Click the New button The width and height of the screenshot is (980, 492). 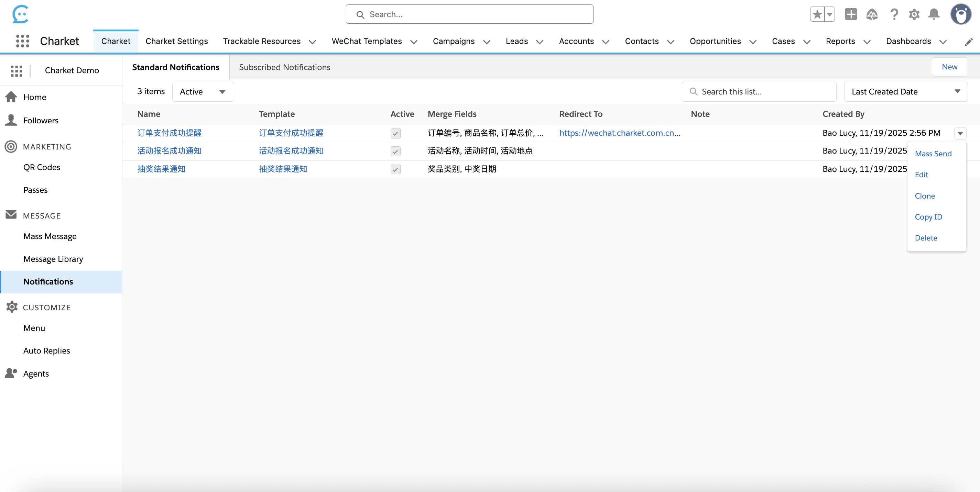[950, 67]
